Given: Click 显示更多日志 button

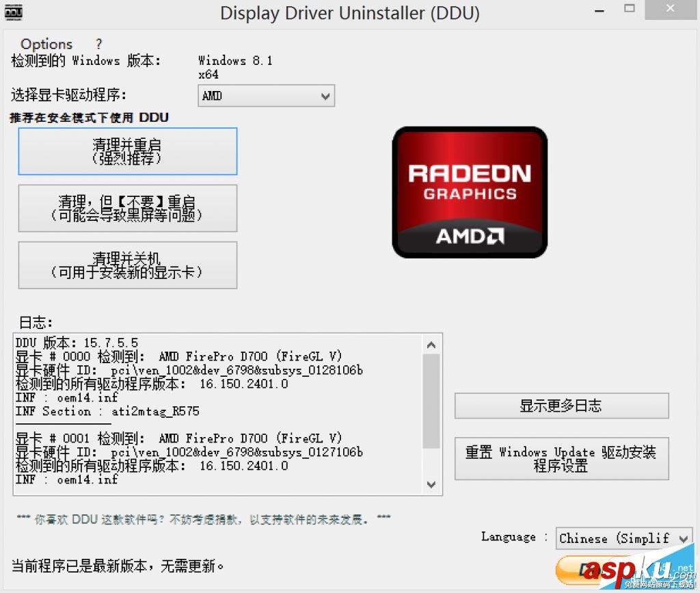Looking at the screenshot, I should coord(562,406).
